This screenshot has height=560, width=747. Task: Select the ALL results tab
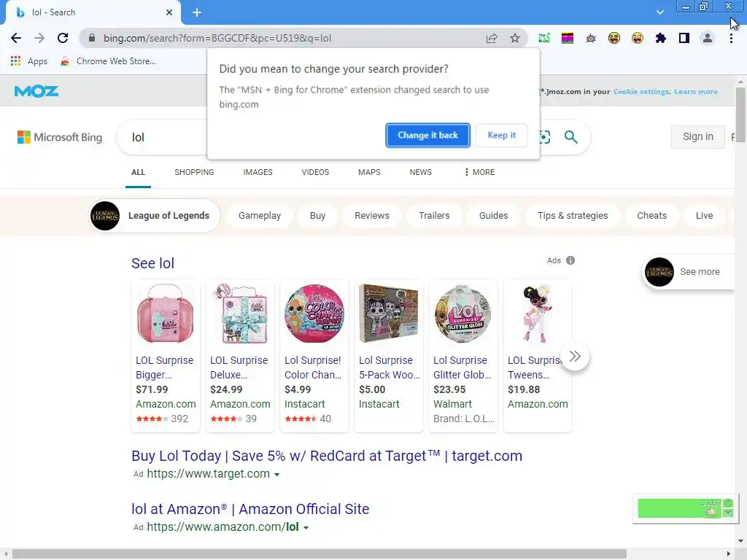138,172
